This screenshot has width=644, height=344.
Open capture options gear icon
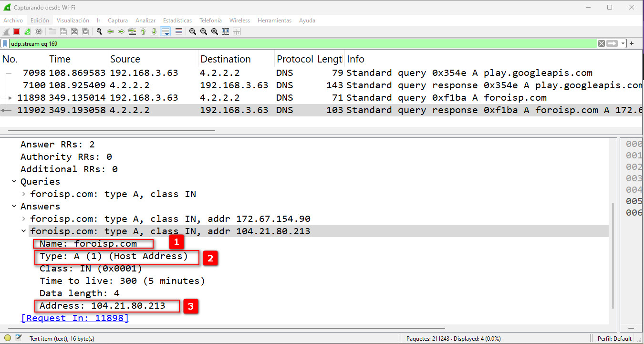[39, 31]
